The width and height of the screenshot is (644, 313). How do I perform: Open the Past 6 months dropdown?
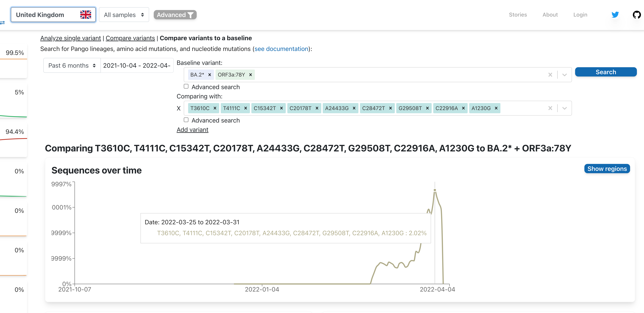pos(72,66)
